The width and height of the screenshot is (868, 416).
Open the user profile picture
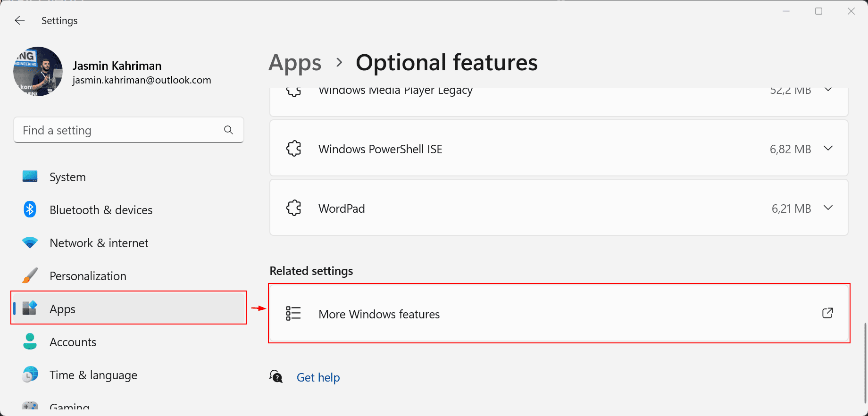coord(38,71)
